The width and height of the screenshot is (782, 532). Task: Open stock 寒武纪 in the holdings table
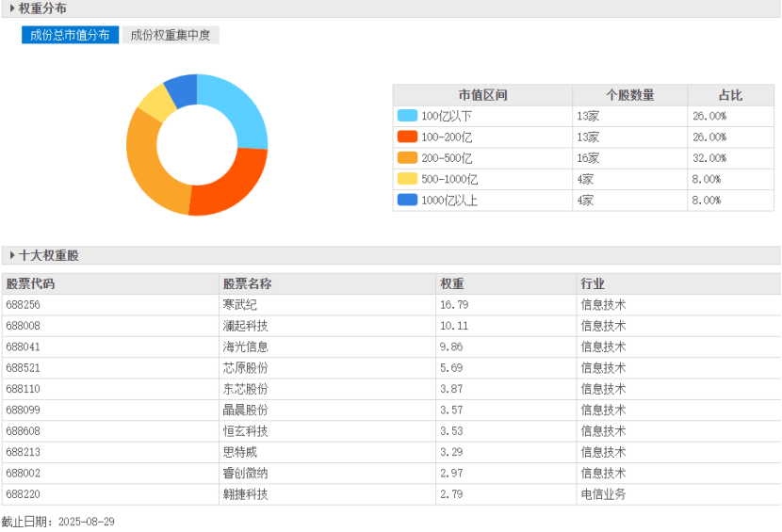coord(239,305)
